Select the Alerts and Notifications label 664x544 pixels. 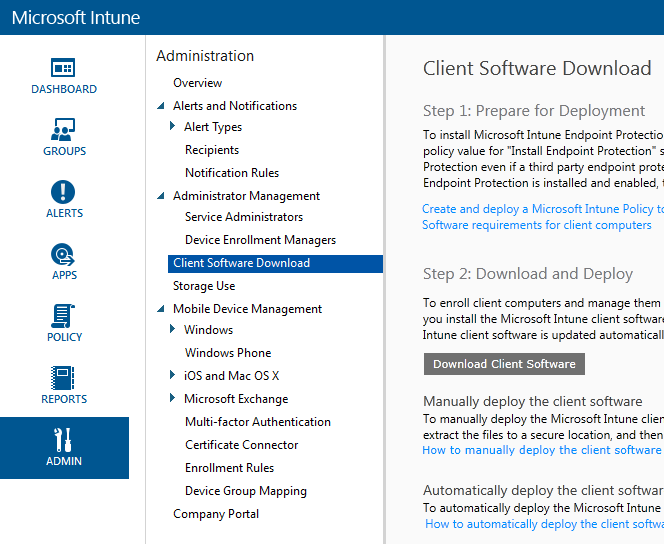235,106
